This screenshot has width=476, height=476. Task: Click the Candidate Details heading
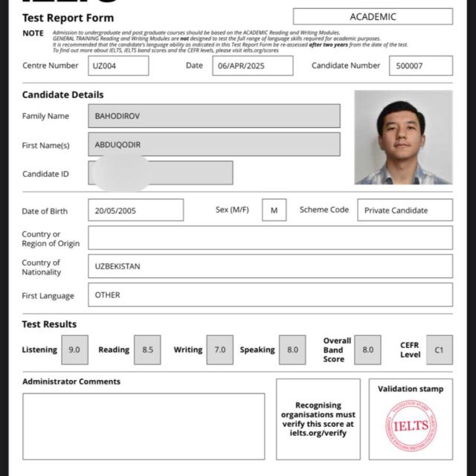pos(62,94)
